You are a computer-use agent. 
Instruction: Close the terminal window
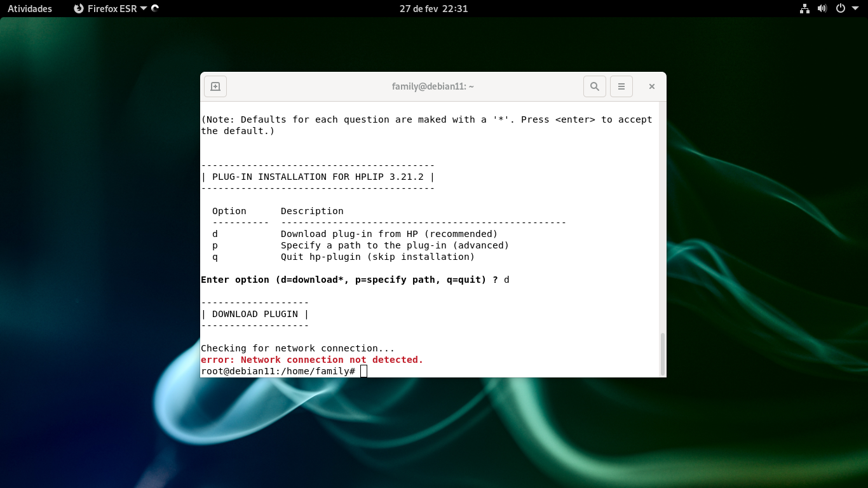tap(651, 86)
